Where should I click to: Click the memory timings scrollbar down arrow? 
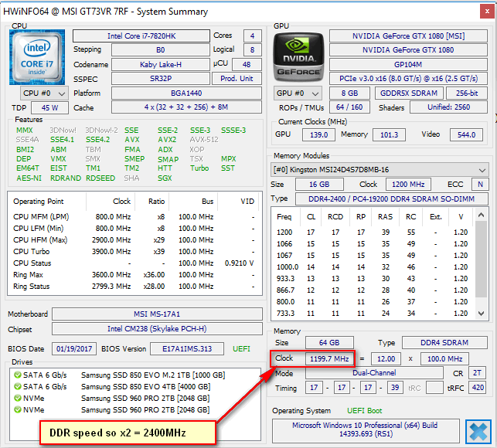point(483,314)
